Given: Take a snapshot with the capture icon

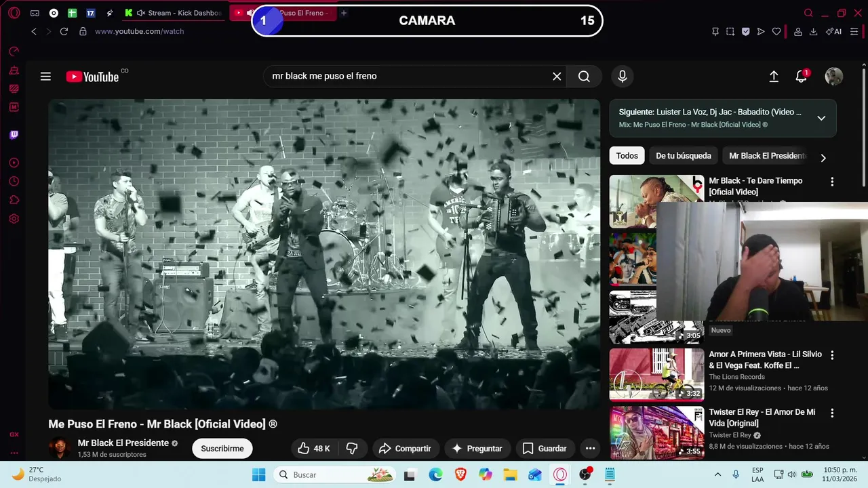Looking at the screenshot, I should pos(730,31).
